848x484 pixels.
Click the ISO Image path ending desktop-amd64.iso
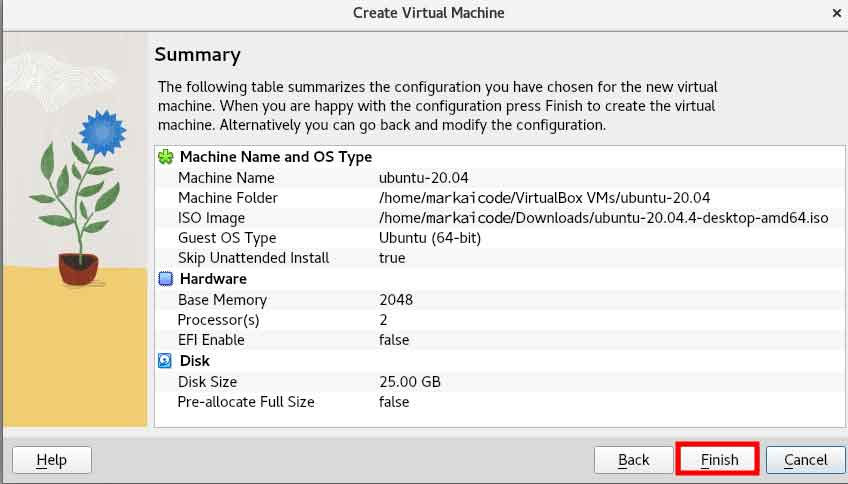[x=604, y=218]
